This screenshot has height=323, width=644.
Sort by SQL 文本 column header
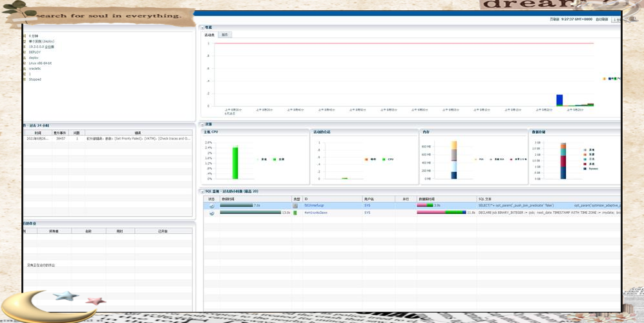tap(548, 199)
